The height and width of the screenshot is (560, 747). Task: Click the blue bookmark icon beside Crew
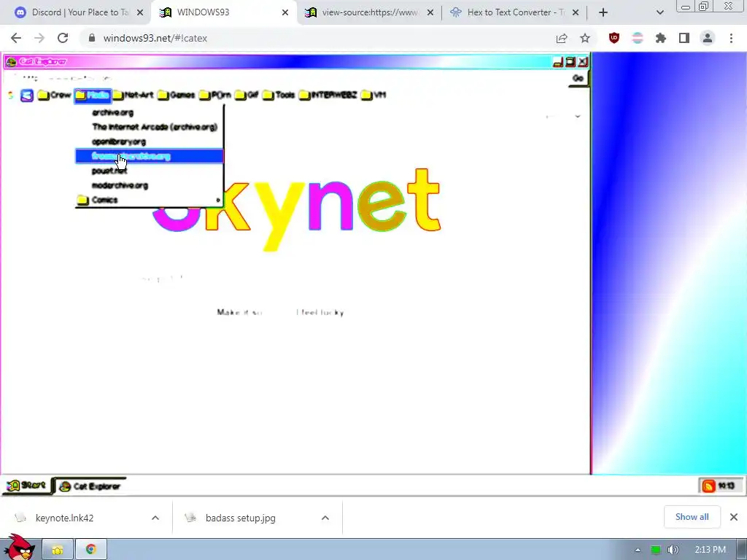click(x=27, y=96)
